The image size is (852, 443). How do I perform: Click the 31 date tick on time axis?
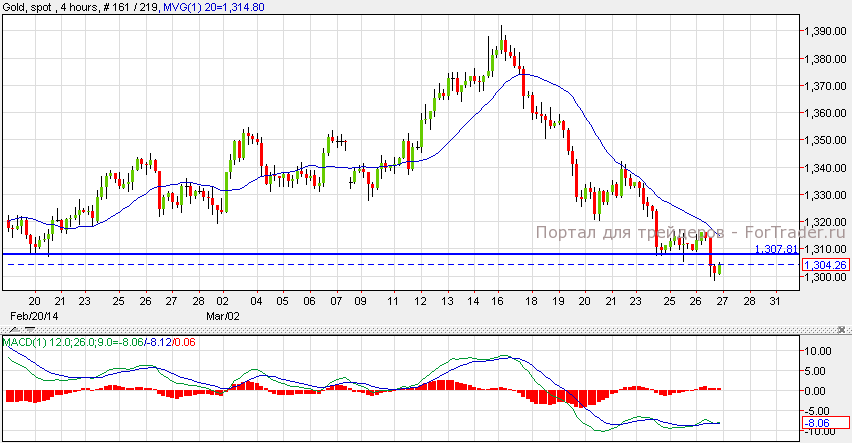click(774, 301)
